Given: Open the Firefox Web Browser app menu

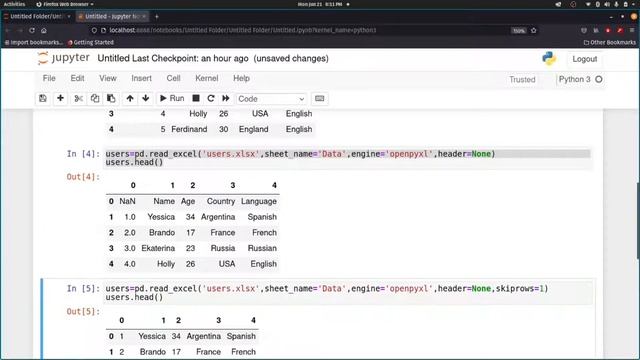Looking at the screenshot, I should click(64, 4).
